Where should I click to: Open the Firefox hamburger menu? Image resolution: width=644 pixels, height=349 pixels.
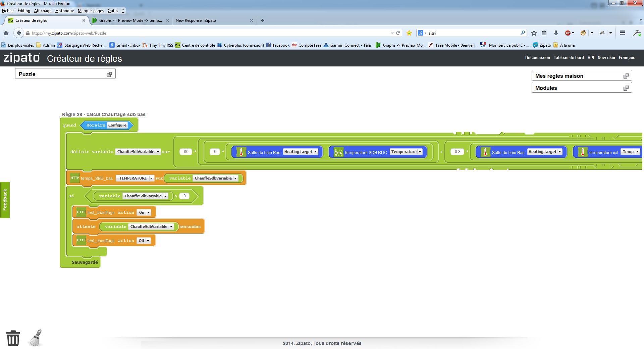tap(622, 33)
